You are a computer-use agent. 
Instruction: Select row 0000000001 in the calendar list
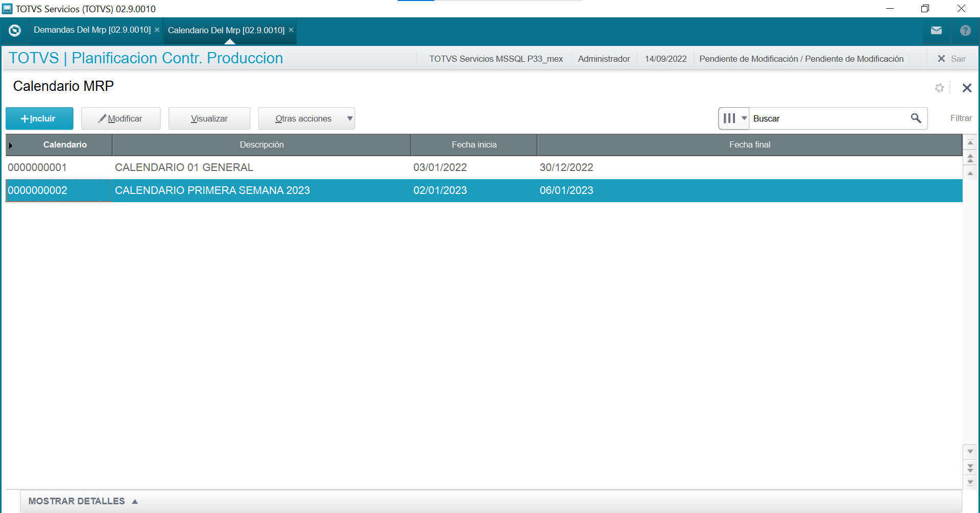coord(484,167)
